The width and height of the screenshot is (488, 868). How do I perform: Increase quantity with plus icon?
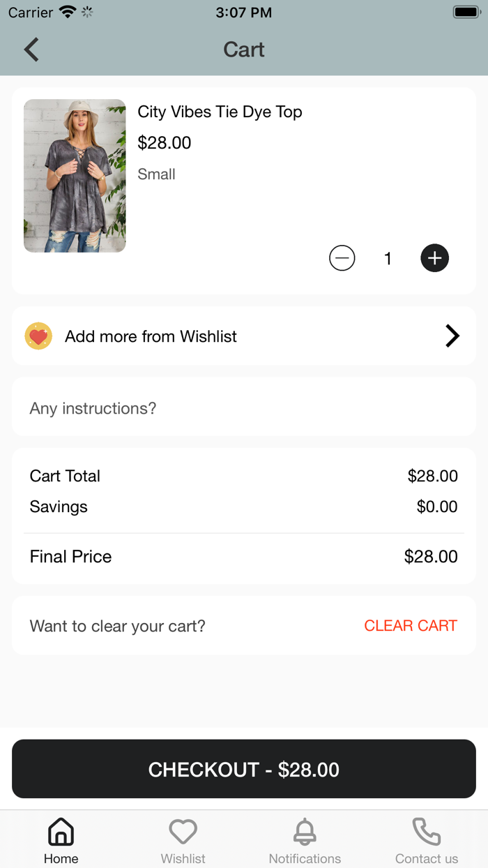click(x=434, y=258)
